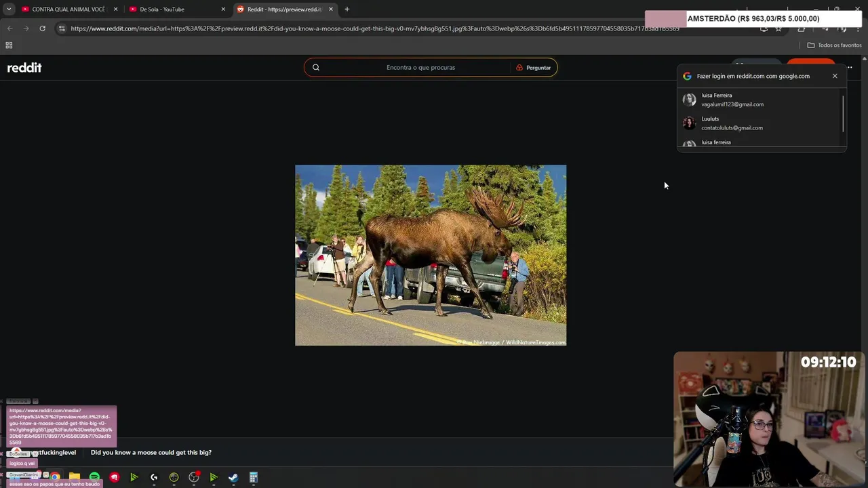Open Chrome's three-dot menu
The height and width of the screenshot is (488, 868).
[x=859, y=28]
